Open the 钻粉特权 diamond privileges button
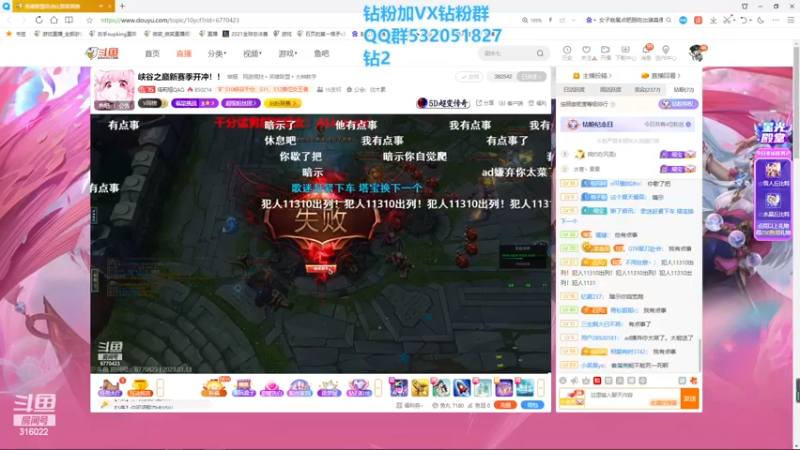Image resolution: width=800 pixels, height=450 pixels. click(x=678, y=104)
